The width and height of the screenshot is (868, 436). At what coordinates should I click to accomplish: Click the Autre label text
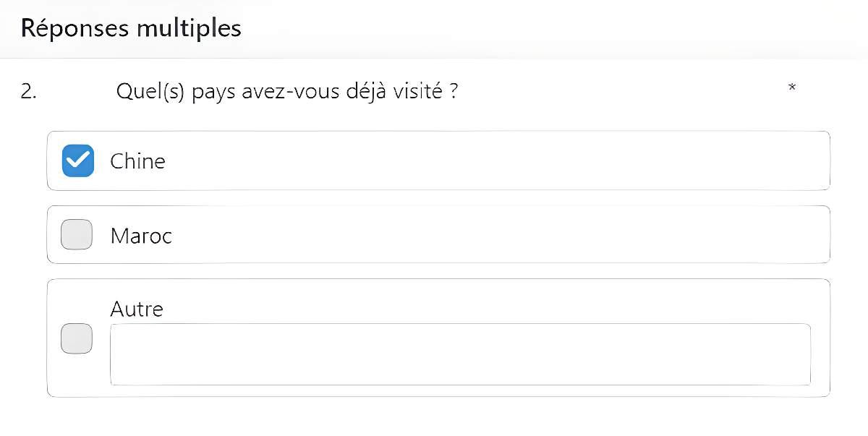pos(137,309)
